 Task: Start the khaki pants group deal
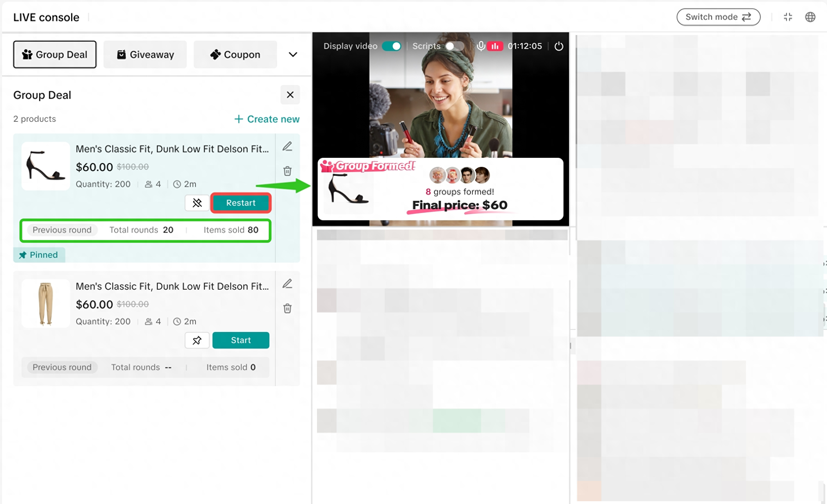tap(241, 340)
